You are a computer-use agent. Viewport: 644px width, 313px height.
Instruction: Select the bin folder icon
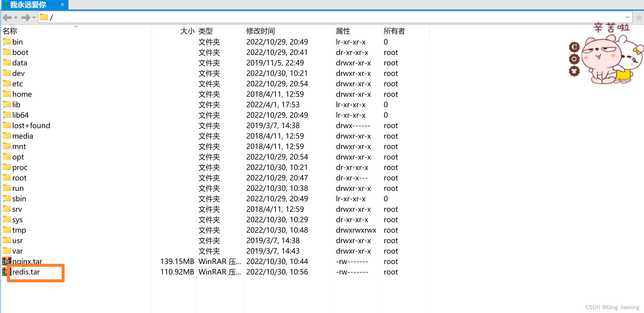pos(7,42)
